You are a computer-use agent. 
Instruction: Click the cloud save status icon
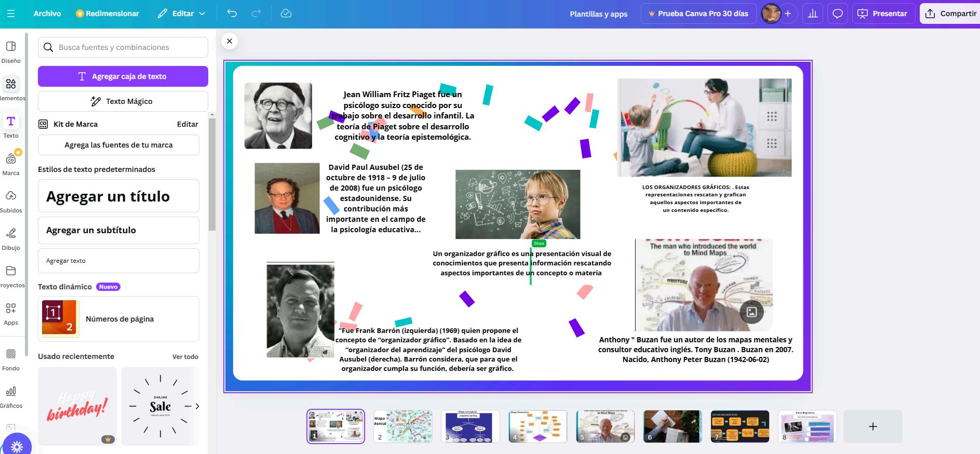(x=286, y=14)
